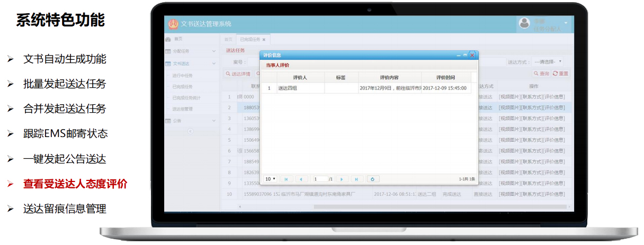
Task: Click the 操作 column header
Action: click(x=534, y=86)
